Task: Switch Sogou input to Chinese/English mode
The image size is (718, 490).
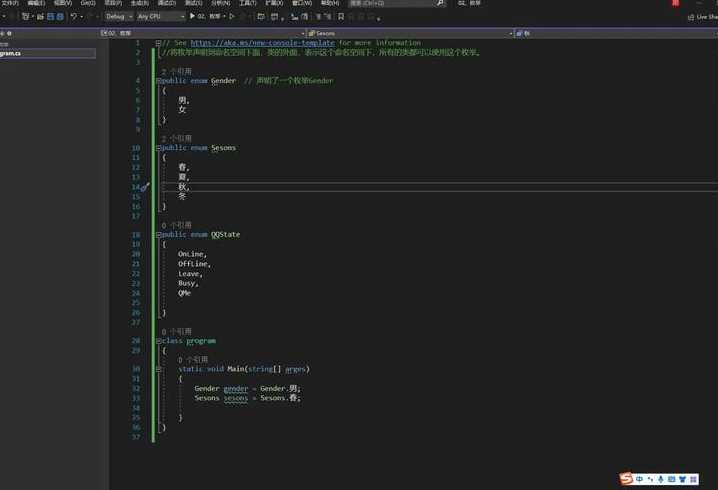Action: coord(639,479)
